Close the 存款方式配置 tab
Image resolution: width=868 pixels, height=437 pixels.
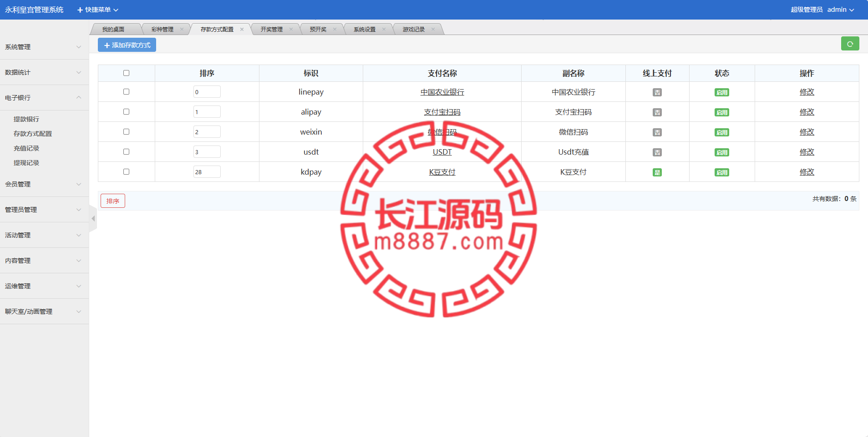242,29
